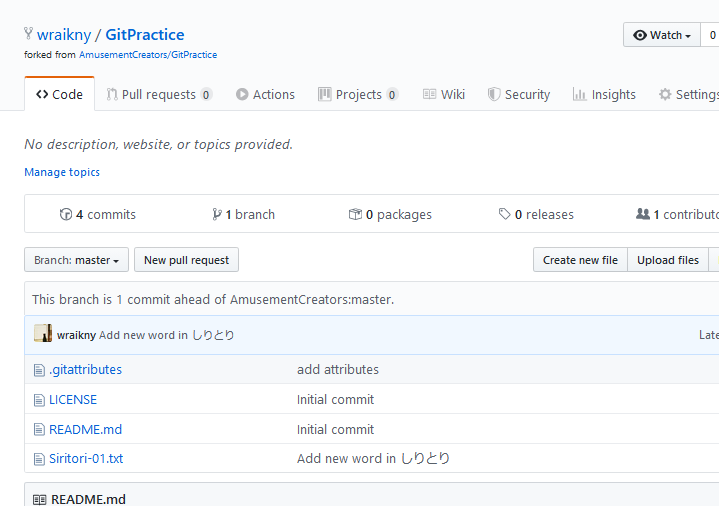
Task: Open the README.md file link
Action: pos(85,429)
